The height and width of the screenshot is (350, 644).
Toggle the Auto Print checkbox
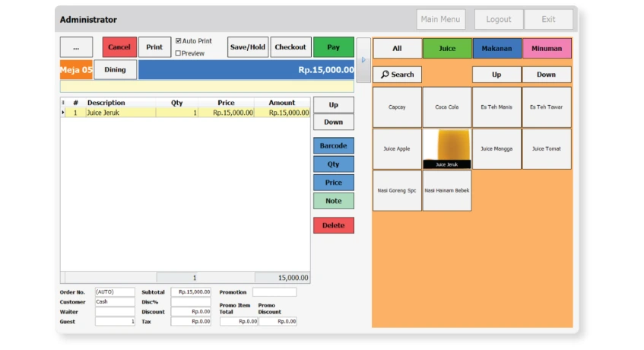178,40
